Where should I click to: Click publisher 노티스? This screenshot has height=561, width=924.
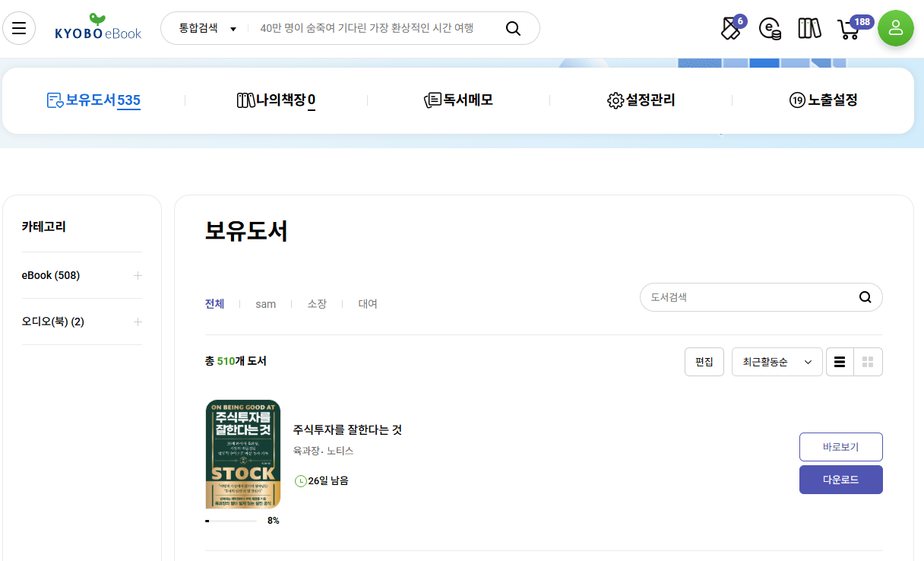tap(340, 451)
